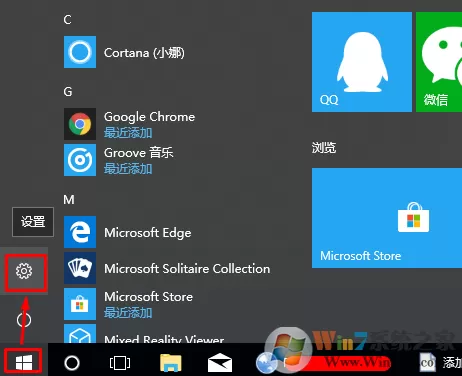Open the Mail app on taskbar
462x376 pixels.
[x=220, y=363]
